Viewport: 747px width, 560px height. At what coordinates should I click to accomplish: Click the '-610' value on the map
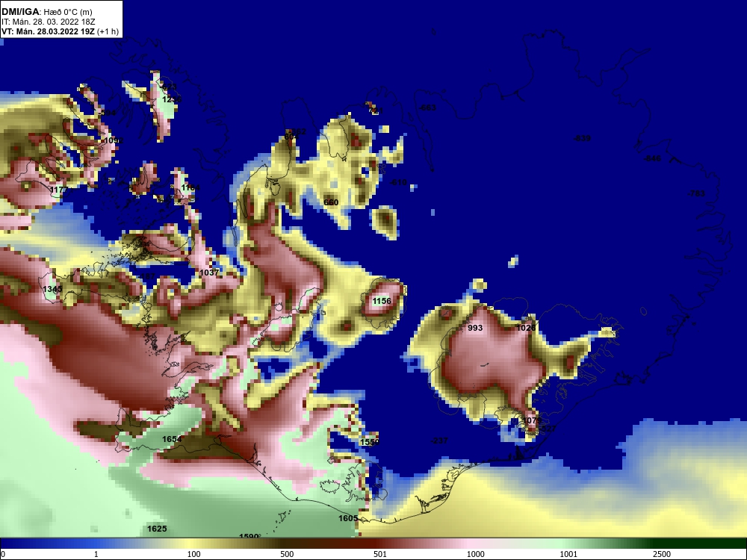pyautogui.click(x=398, y=182)
